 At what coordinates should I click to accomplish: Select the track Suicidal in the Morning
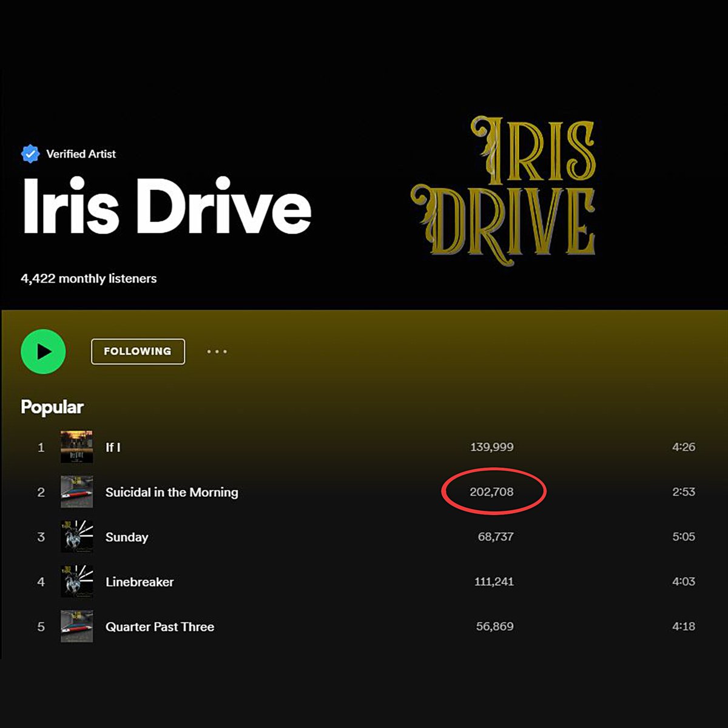click(x=172, y=492)
